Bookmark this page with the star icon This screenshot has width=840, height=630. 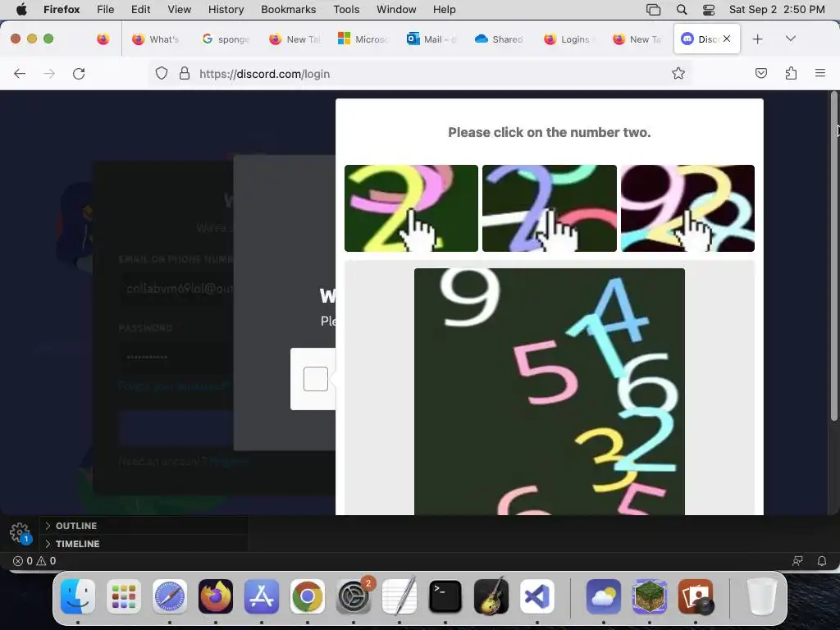(678, 73)
